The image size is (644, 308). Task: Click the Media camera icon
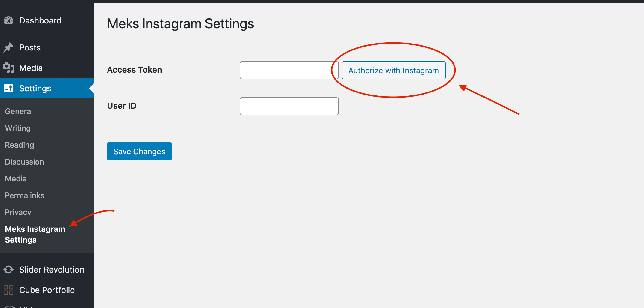(8, 68)
